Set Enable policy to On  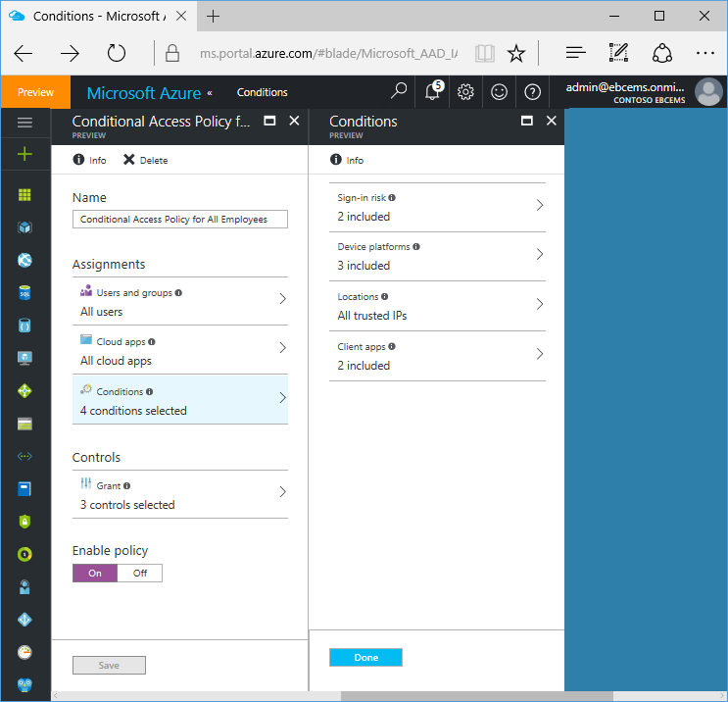tap(95, 573)
